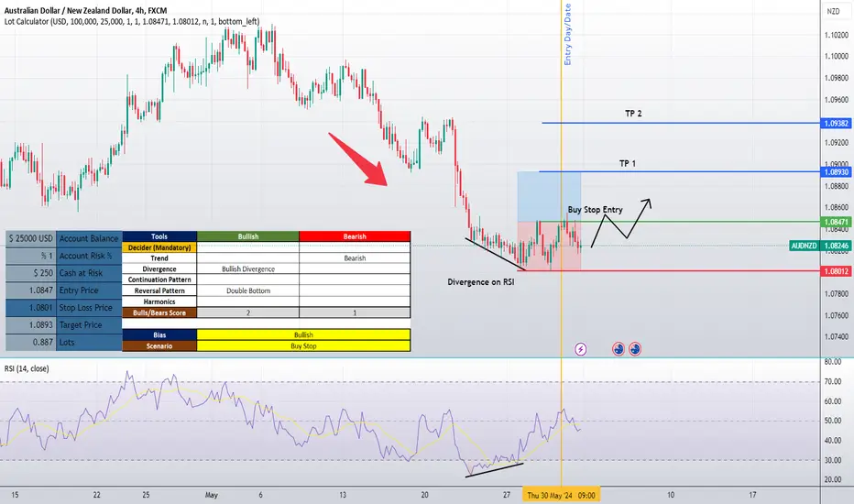Click the Account Risk % label
854x504 pixels.
(x=89, y=256)
